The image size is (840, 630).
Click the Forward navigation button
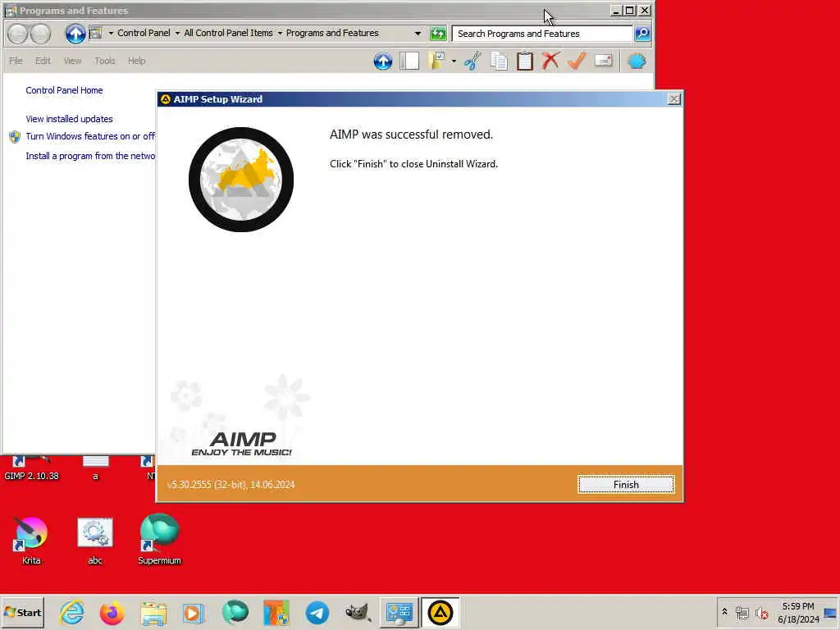coord(40,34)
